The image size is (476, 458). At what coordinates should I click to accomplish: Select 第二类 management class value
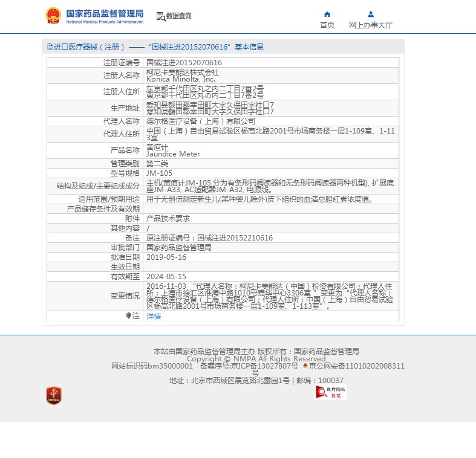click(x=157, y=164)
